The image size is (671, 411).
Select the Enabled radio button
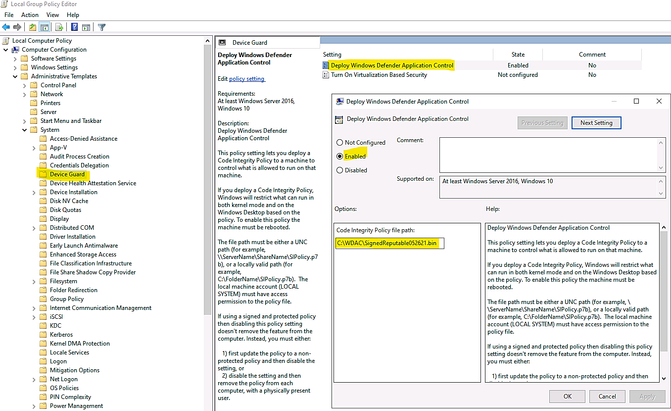[x=340, y=156]
